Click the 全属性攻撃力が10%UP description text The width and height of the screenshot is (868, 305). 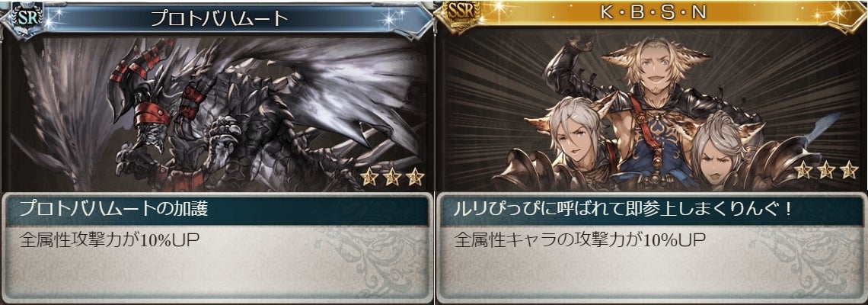coord(109,240)
